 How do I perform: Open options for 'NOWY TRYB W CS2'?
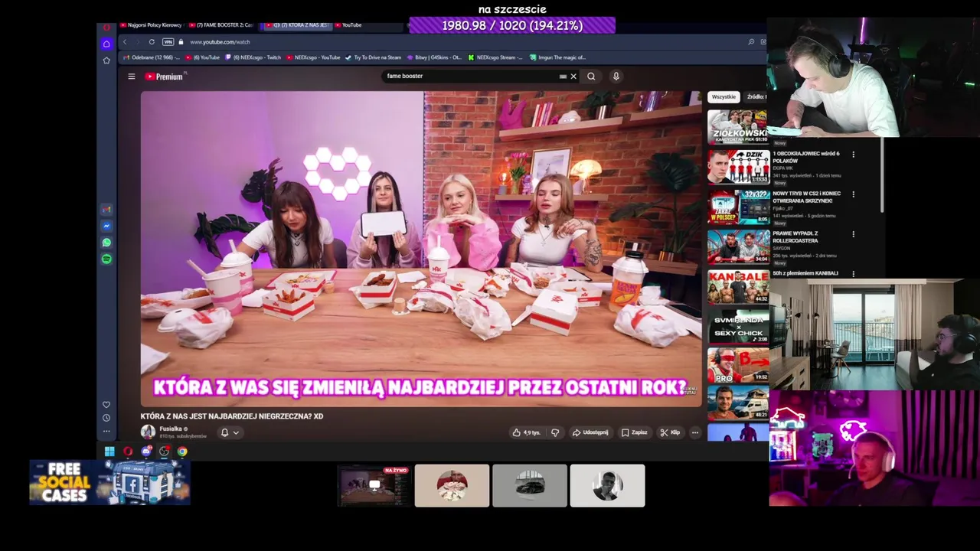[x=853, y=194]
